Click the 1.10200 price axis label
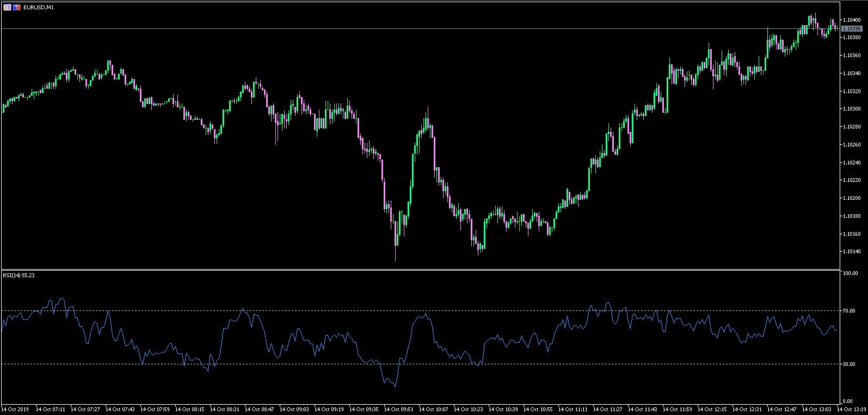The image size is (868, 415). pos(852,198)
